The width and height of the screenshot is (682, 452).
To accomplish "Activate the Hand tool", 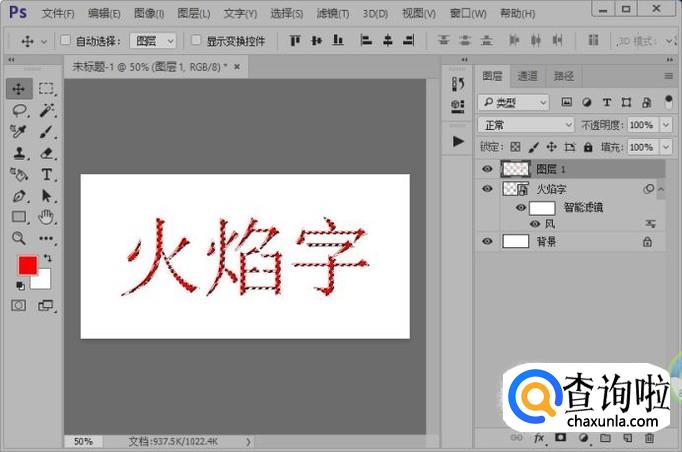I will (x=46, y=217).
